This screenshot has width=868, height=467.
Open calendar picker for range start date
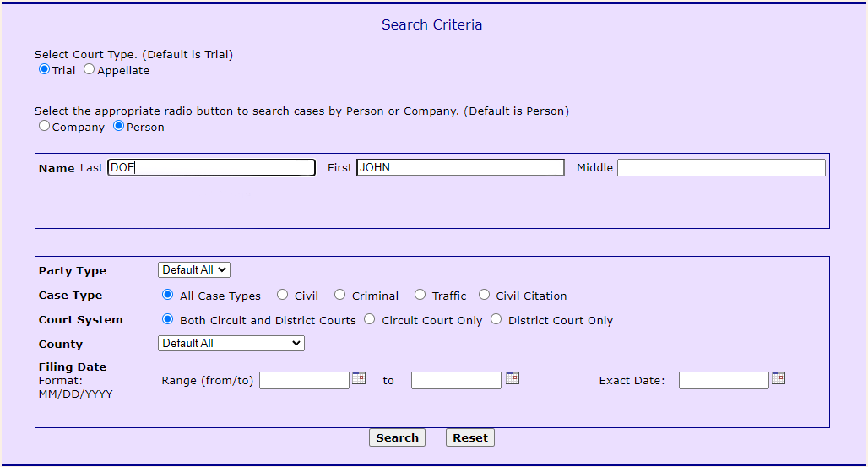click(x=359, y=378)
